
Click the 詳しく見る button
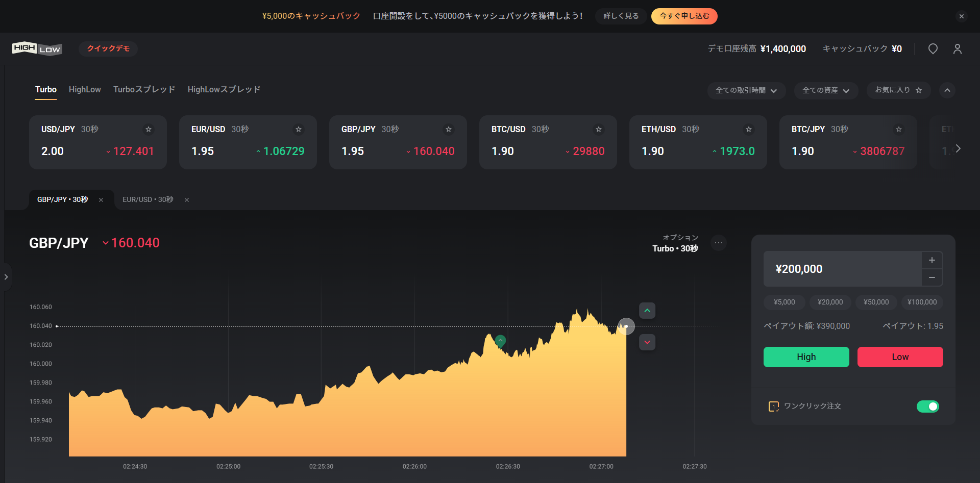(621, 16)
